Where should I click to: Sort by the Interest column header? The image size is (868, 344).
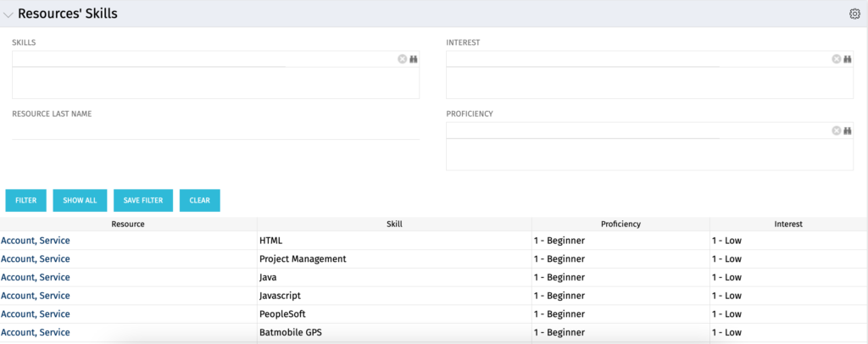(789, 224)
